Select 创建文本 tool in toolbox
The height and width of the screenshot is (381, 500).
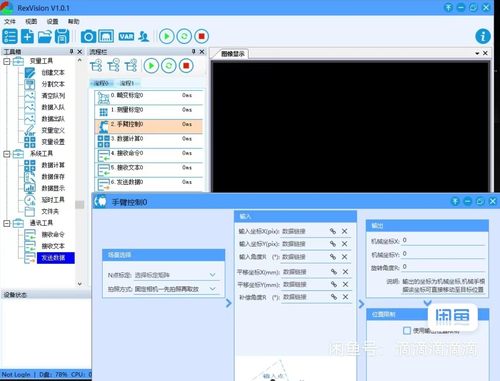53,73
